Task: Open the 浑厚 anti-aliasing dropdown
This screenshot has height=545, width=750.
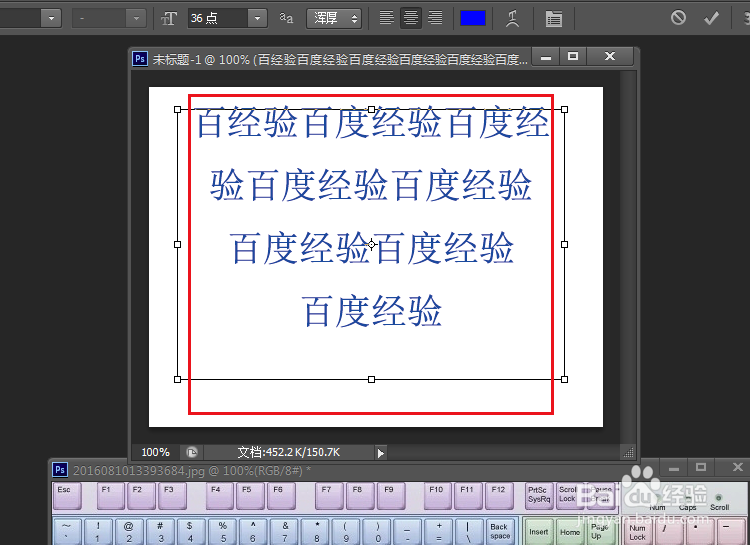Action: click(334, 19)
